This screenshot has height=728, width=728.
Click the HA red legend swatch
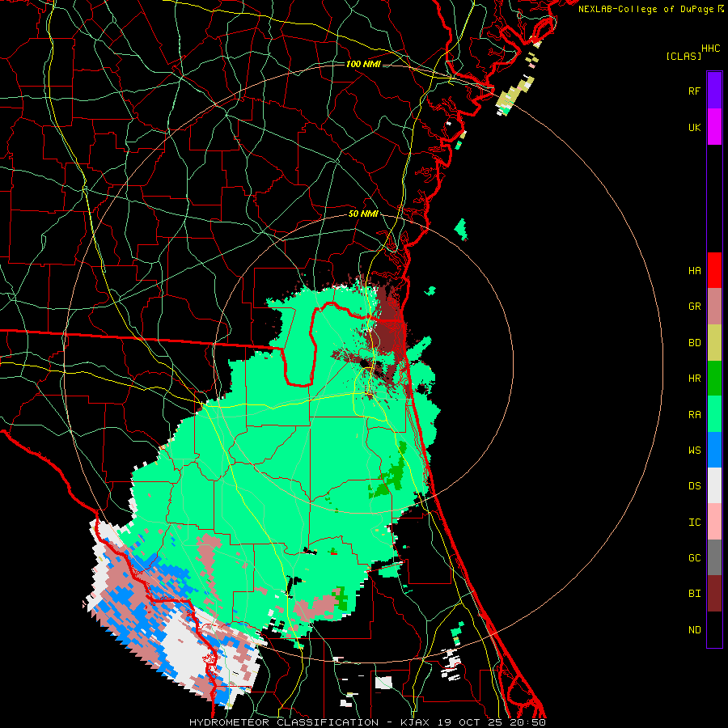point(714,270)
